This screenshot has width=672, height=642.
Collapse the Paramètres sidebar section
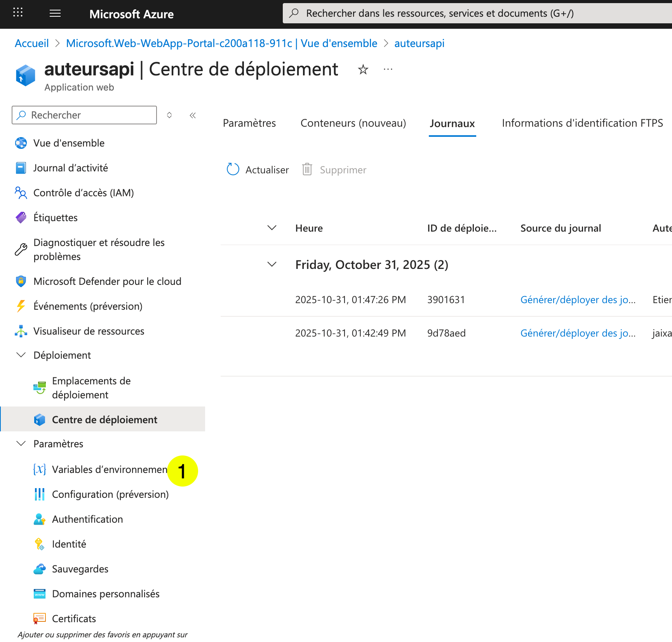21,443
